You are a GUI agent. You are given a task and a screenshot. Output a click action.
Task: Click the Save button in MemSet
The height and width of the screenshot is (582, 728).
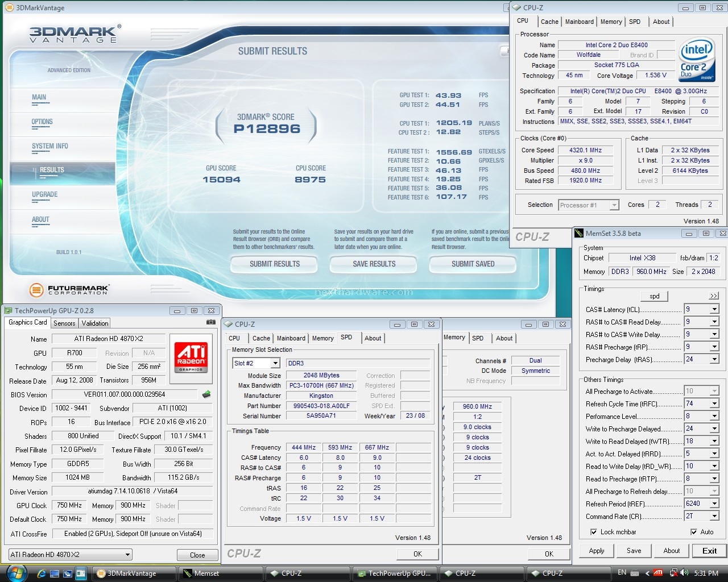coord(634,551)
